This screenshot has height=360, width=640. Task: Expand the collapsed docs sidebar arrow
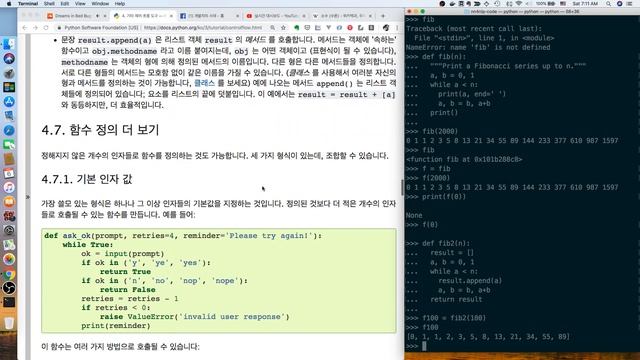[28, 197]
